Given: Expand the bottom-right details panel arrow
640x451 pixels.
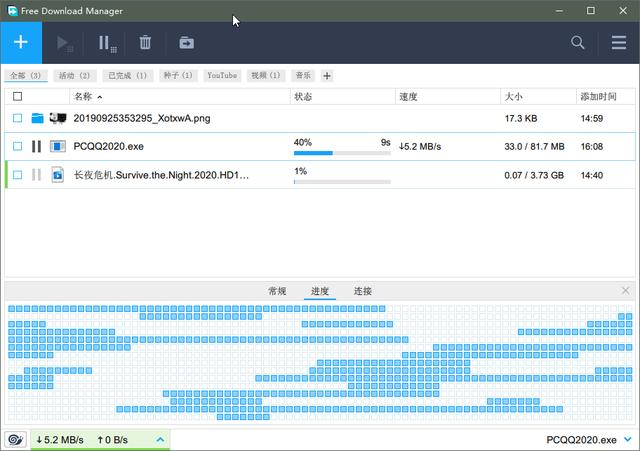Looking at the screenshot, I should 627,440.
